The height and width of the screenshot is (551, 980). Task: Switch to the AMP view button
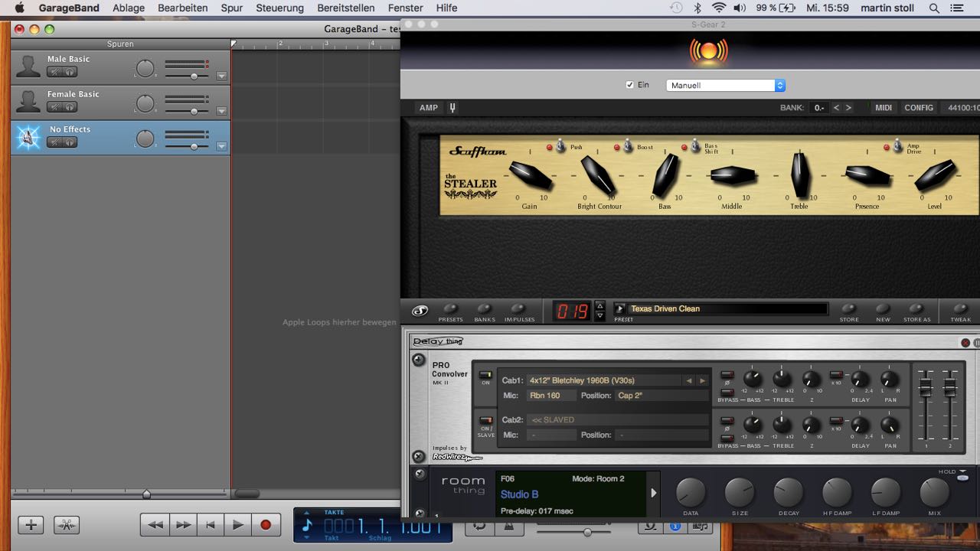coord(429,108)
